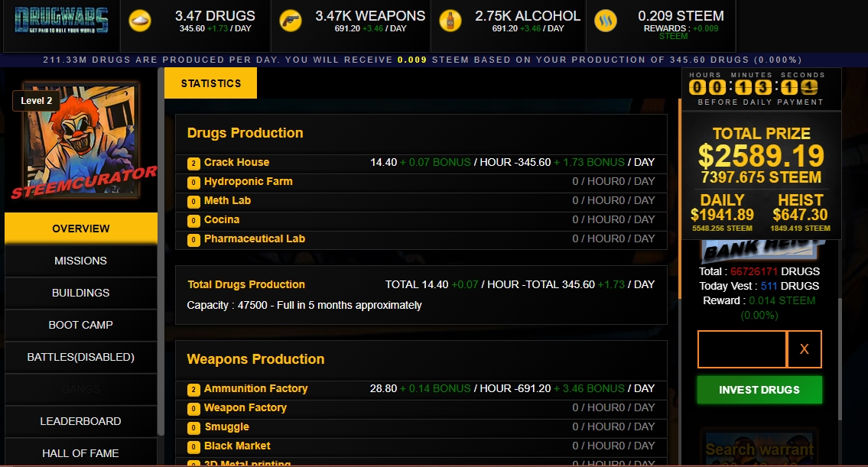Click the countdown timer before daily payment
868x467 pixels.
(x=753, y=87)
